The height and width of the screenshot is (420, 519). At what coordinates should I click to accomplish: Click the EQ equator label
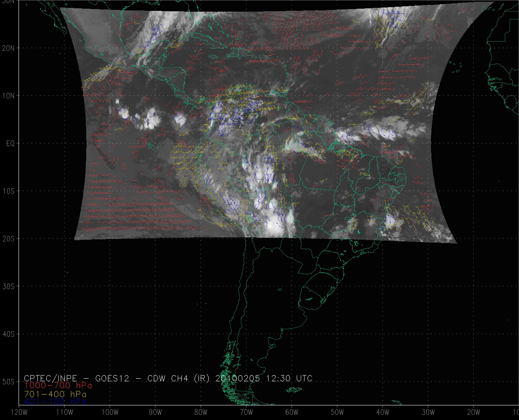[10, 143]
